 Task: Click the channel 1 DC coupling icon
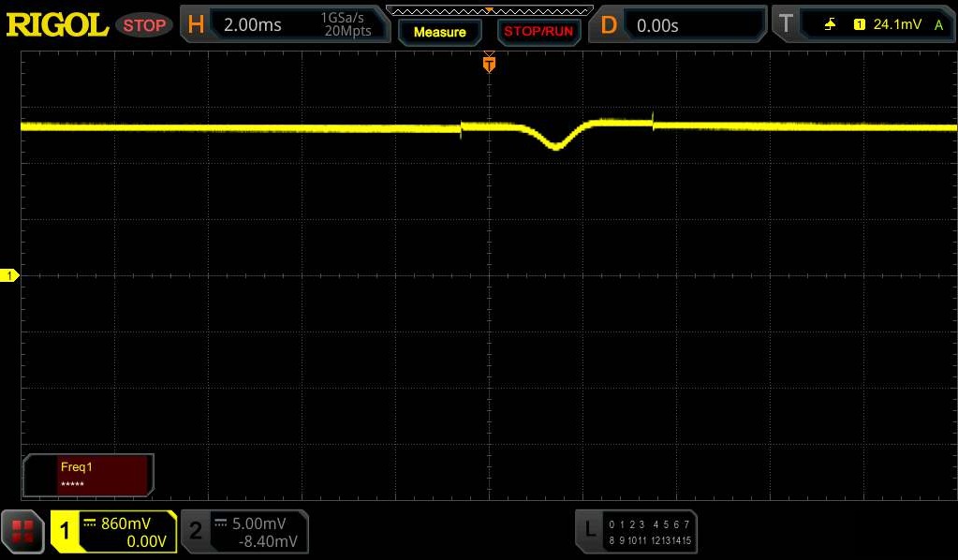point(90,523)
